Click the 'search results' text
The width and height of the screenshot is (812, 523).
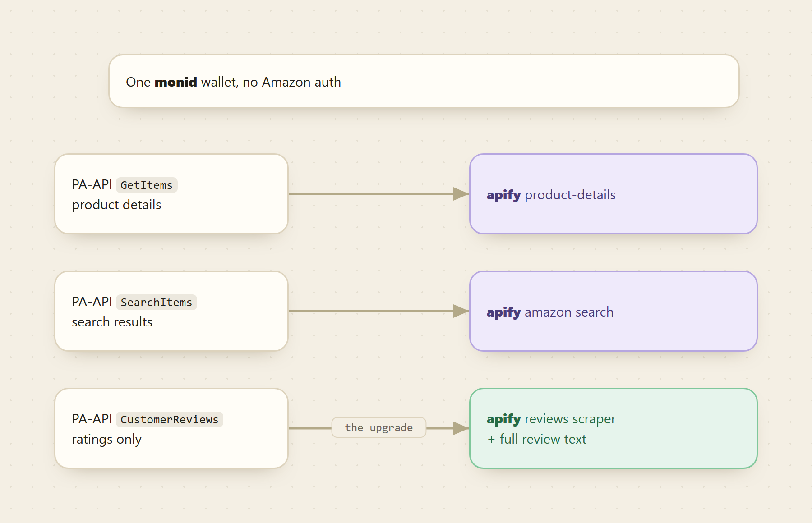(112, 322)
